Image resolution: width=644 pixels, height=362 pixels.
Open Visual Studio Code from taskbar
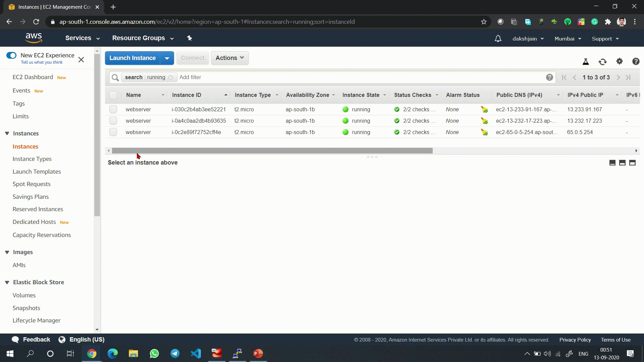click(x=196, y=354)
